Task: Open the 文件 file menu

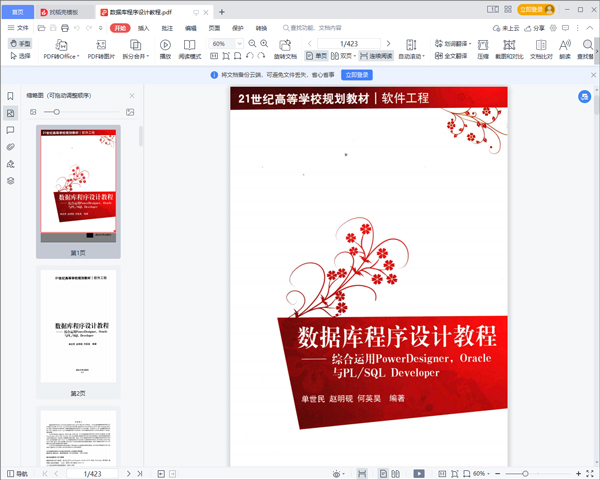Action: (18, 28)
